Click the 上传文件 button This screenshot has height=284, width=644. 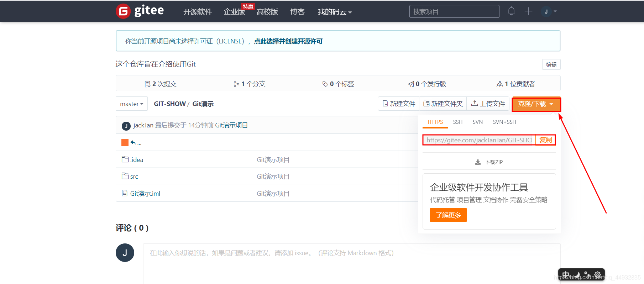coord(488,104)
